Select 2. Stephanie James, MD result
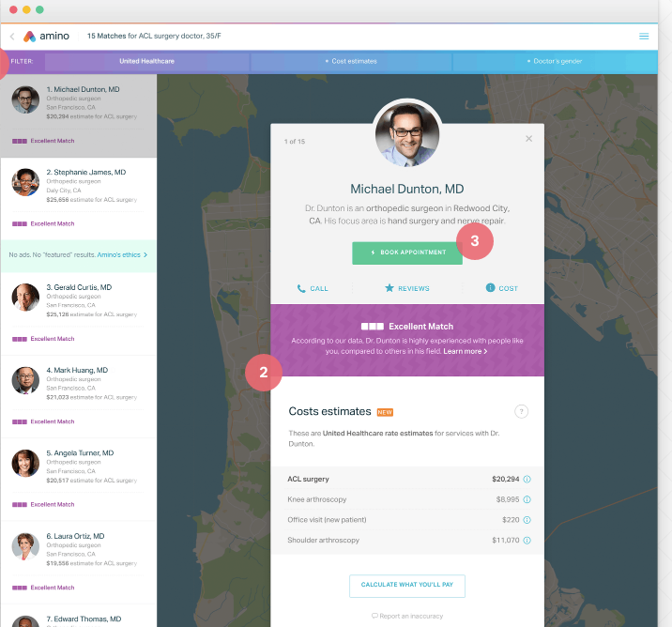 click(x=79, y=198)
